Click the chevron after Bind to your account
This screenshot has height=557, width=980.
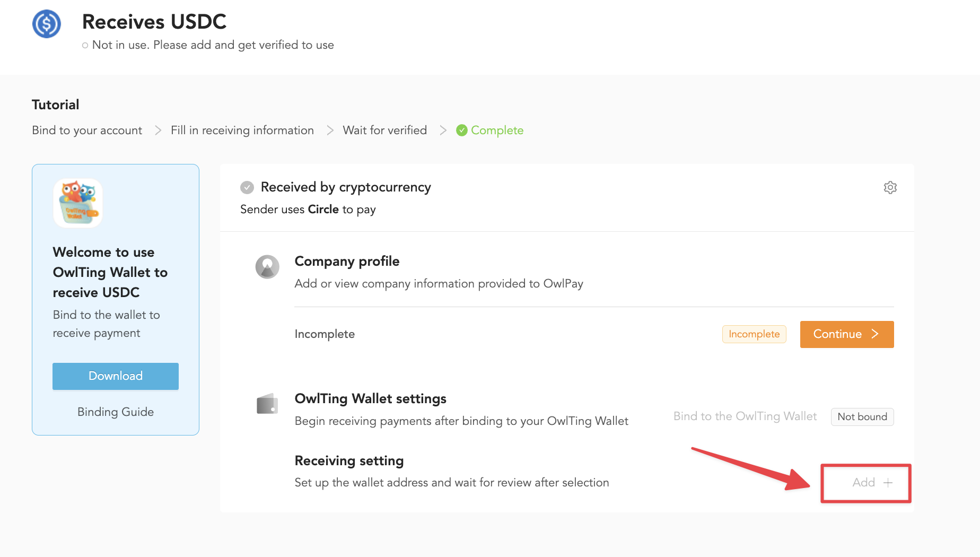pyautogui.click(x=158, y=130)
